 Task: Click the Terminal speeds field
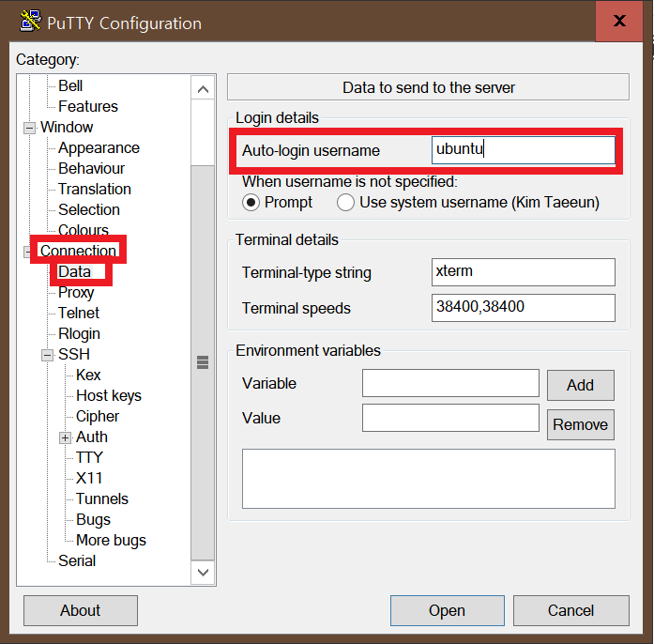523,308
